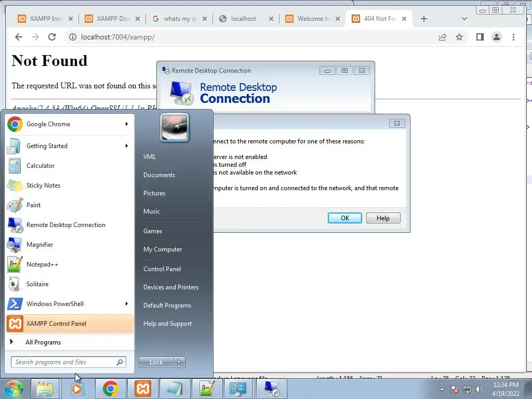Switch to Welcome to XAMPP Chrome tab
The height and width of the screenshot is (399, 532).
[312, 19]
